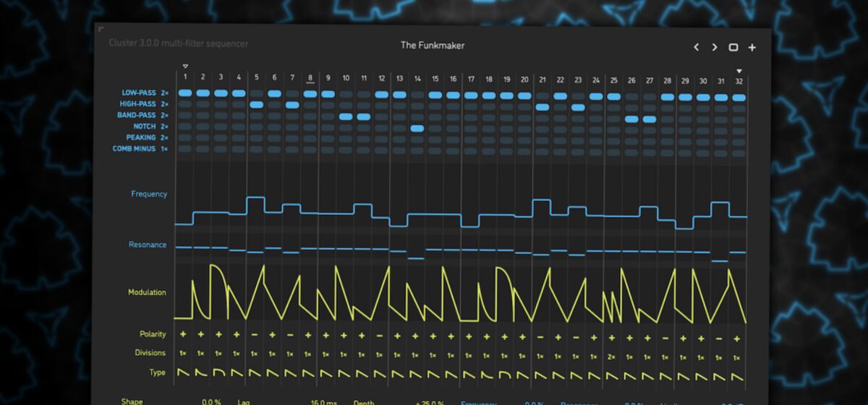Click the Resonance lane label

(x=148, y=244)
